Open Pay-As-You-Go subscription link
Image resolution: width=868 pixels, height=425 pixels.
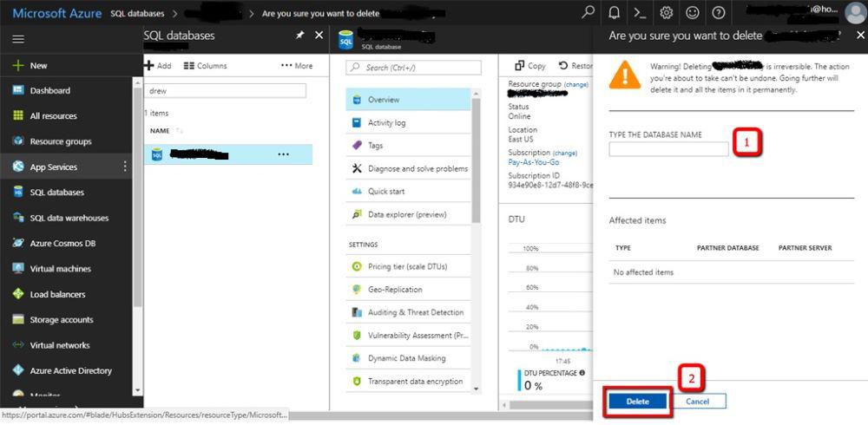tap(534, 162)
